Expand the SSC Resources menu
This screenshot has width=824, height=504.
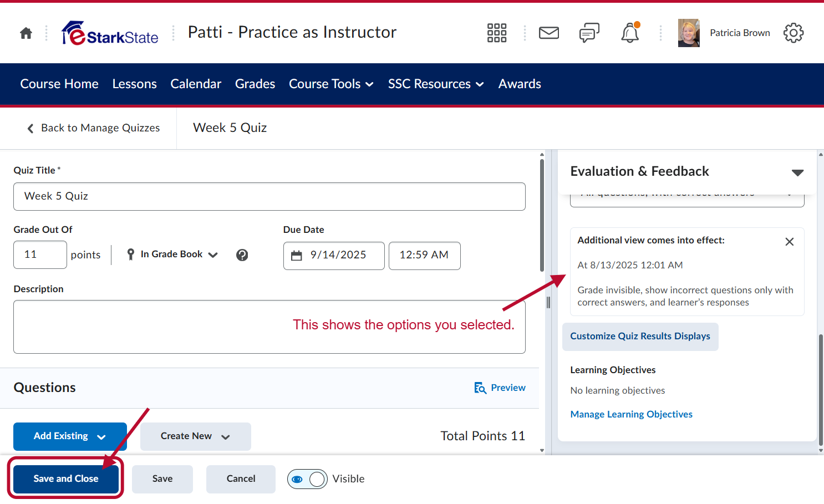pos(436,84)
